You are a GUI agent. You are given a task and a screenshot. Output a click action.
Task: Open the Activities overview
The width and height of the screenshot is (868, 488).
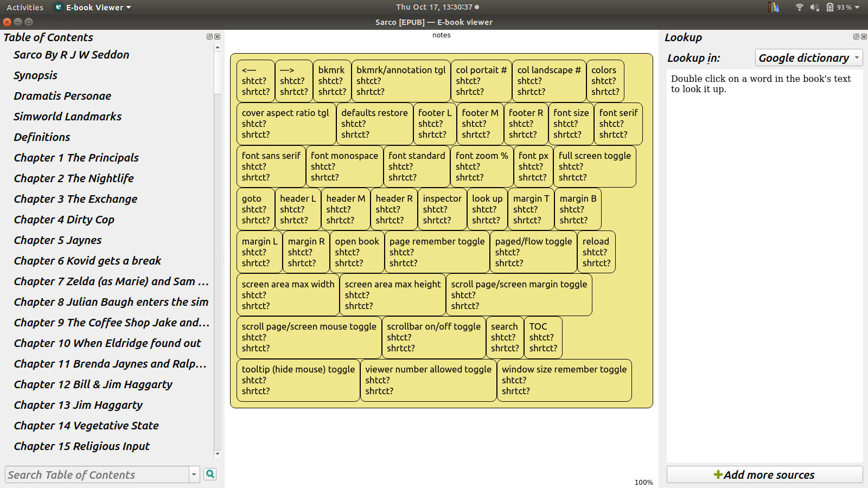click(x=25, y=7)
